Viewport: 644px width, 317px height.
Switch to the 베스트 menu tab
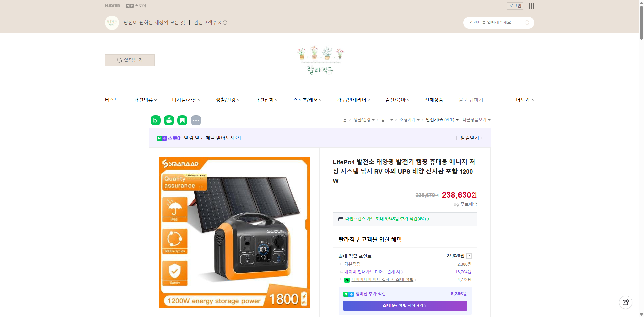(x=111, y=100)
